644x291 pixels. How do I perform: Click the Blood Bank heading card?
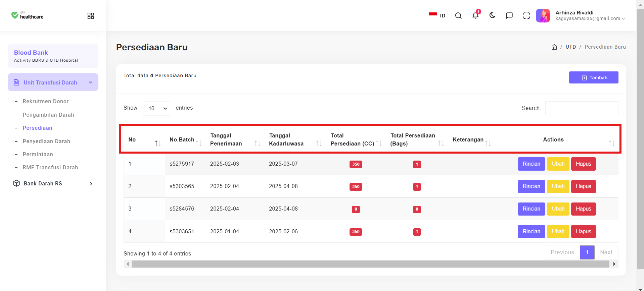click(x=53, y=56)
